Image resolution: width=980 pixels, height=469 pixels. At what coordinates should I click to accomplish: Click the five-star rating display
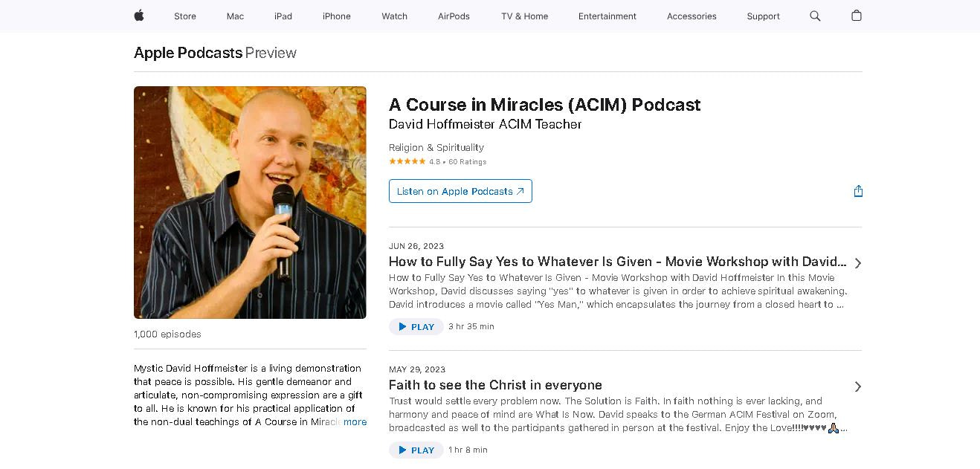tap(407, 161)
